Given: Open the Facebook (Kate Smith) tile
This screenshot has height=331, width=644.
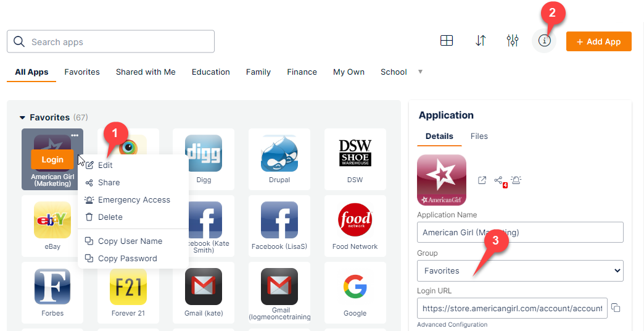Looking at the screenshot, I should 212,226.
